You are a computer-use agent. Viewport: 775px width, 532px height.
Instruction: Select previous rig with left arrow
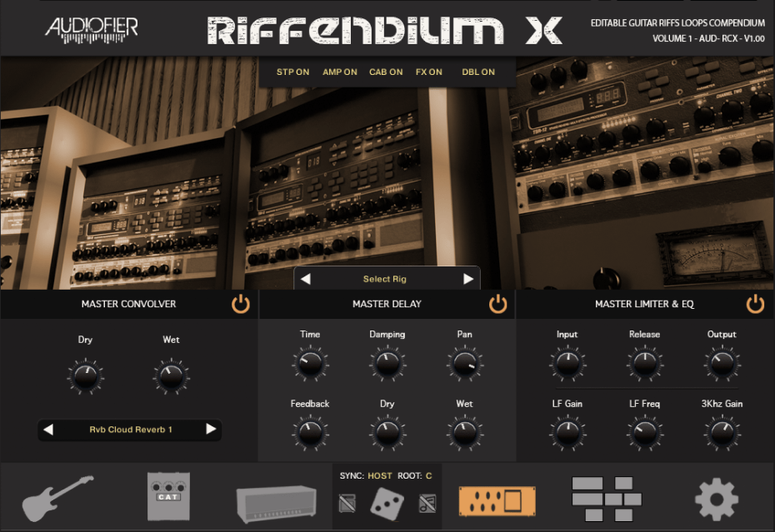[306, 279]
